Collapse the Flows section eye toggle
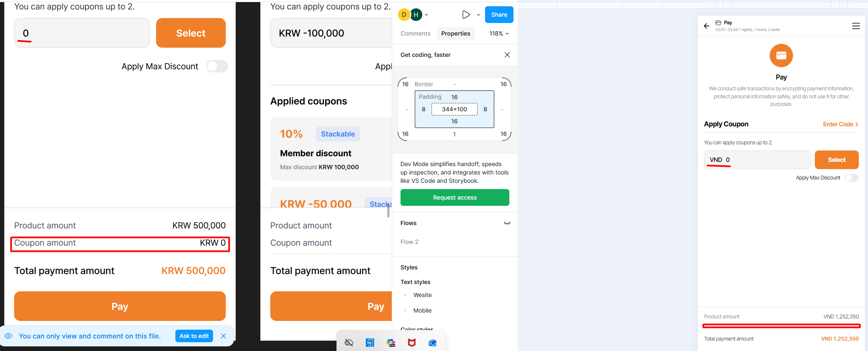This screenshot has width=868, height=351. tap(507, 223)
